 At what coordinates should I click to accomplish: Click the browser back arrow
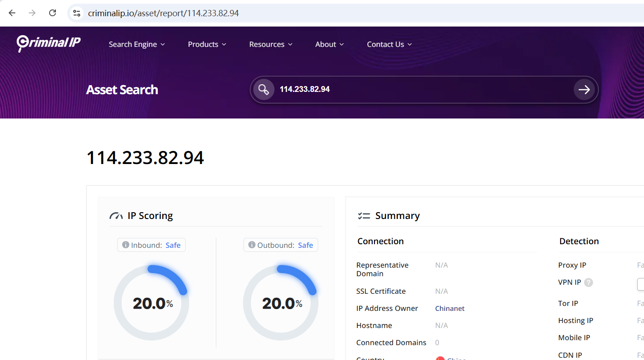click(x=12, y=13)
